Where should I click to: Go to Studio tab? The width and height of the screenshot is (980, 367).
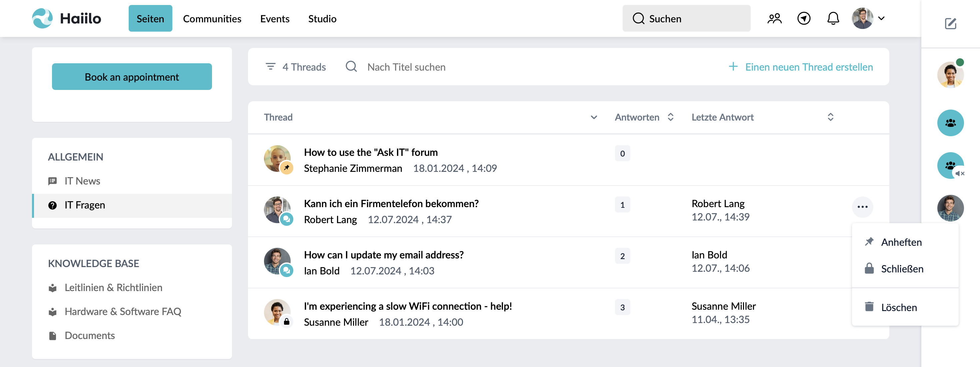pos(322,18)
